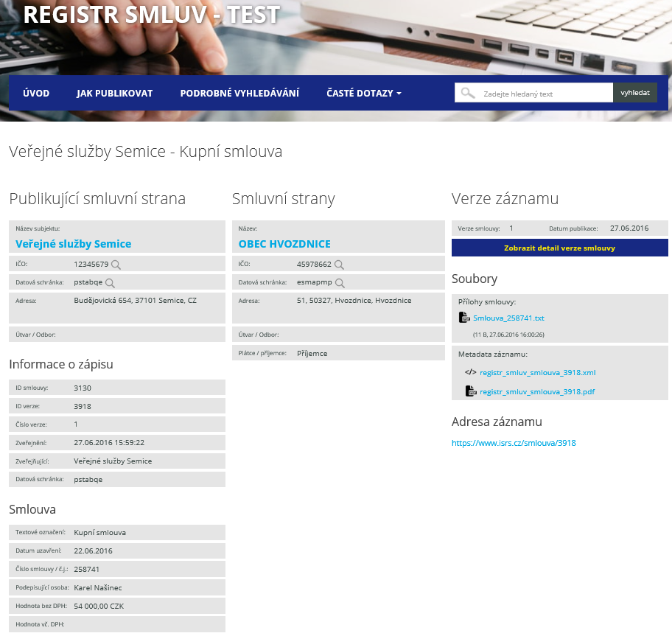Image resolution: width=672 pixels, height=636 pixels.
Task: Select Kupní smlouva in Textové označení row
Action: [100, 533]
